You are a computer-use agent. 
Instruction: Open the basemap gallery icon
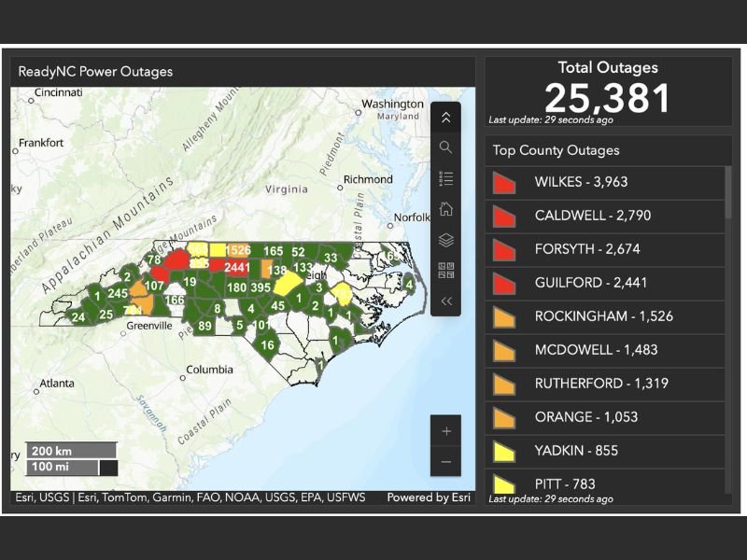coord(447,268)
